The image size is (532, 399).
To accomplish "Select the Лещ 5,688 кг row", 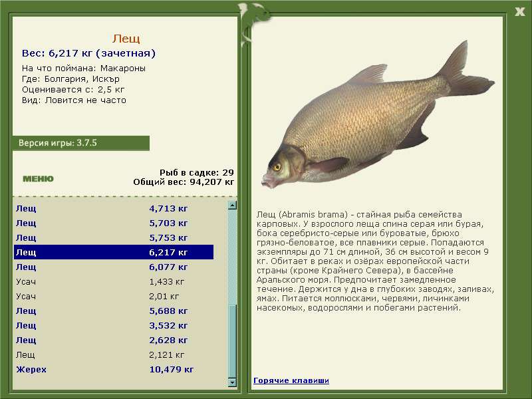I will (114, 311).
